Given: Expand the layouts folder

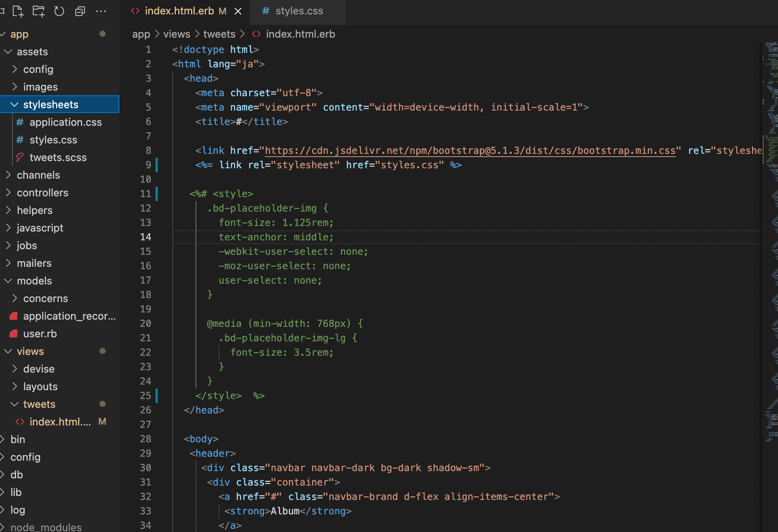Looking at the screenshot, I should tap(14, 387).
